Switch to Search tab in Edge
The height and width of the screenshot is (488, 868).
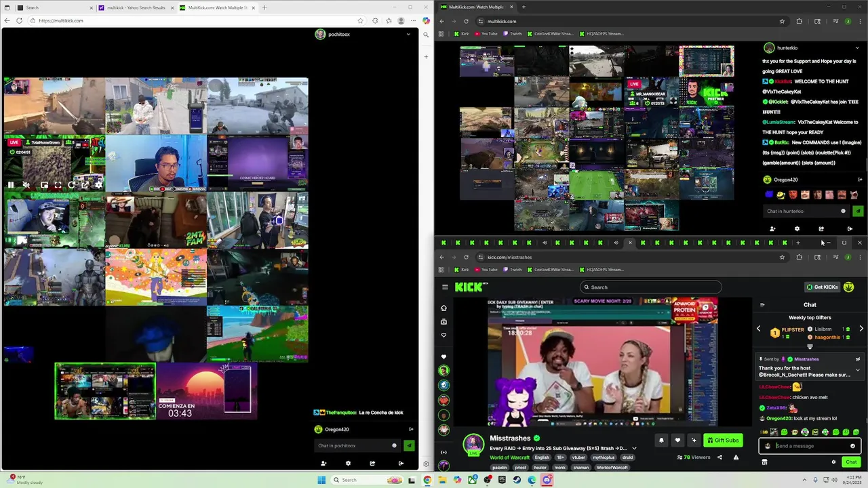tap(54, 7)
